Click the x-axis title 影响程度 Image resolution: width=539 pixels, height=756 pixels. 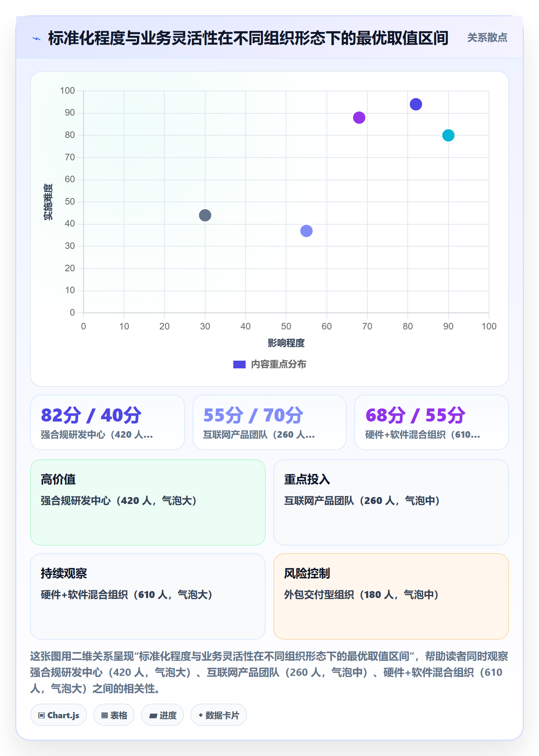(x=286, y=343)
